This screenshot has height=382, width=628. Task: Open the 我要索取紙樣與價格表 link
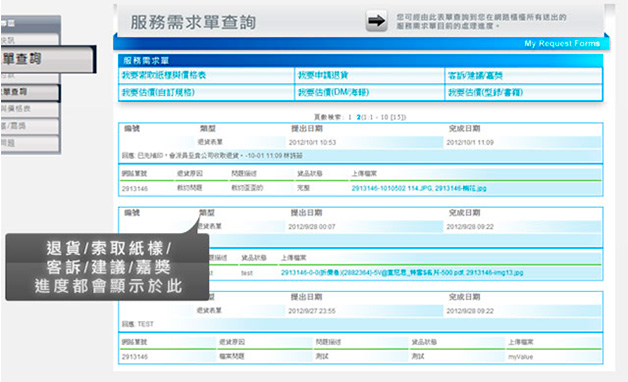(x=164, y=75)
